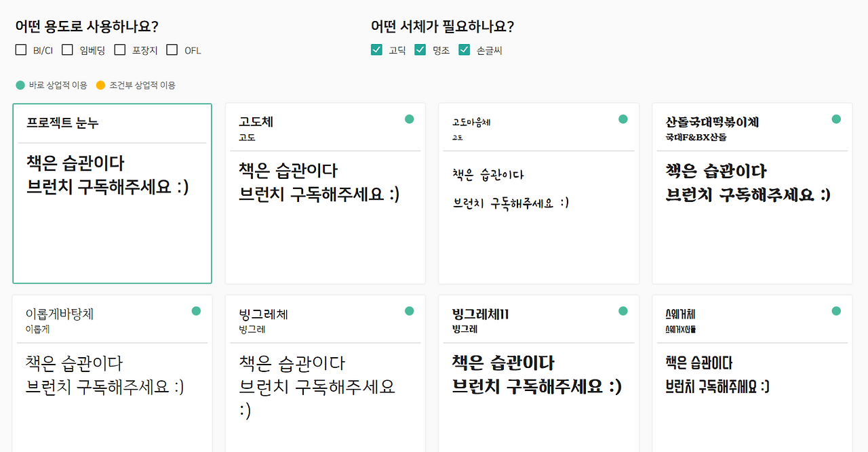Uncheck the 명조 typeface filter

[x=420, y=49]
